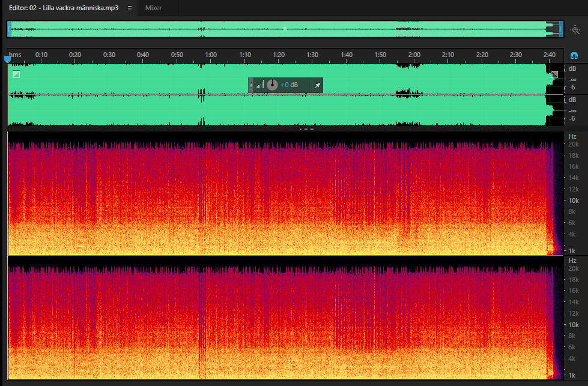Viewport: 588px width, 386px height.
Task: Click the zoom out full magnifier icon
Action: click(x=575, y=30)
